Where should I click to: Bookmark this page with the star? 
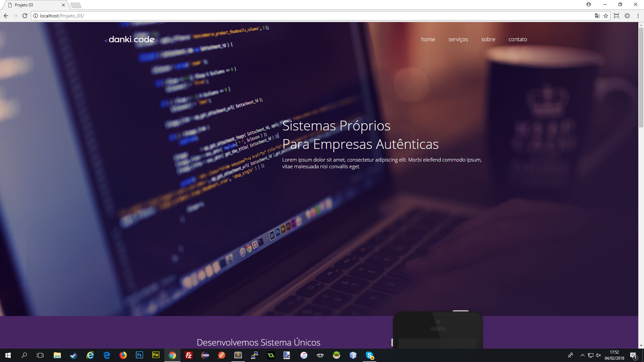click(606, 16)
